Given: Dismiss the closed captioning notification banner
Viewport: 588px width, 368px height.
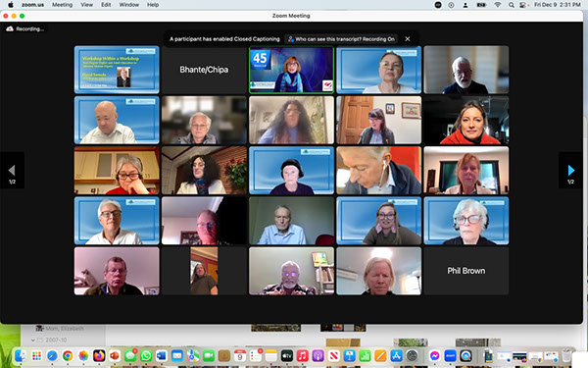Looking at the screenshot, I should tap(408, 38).
